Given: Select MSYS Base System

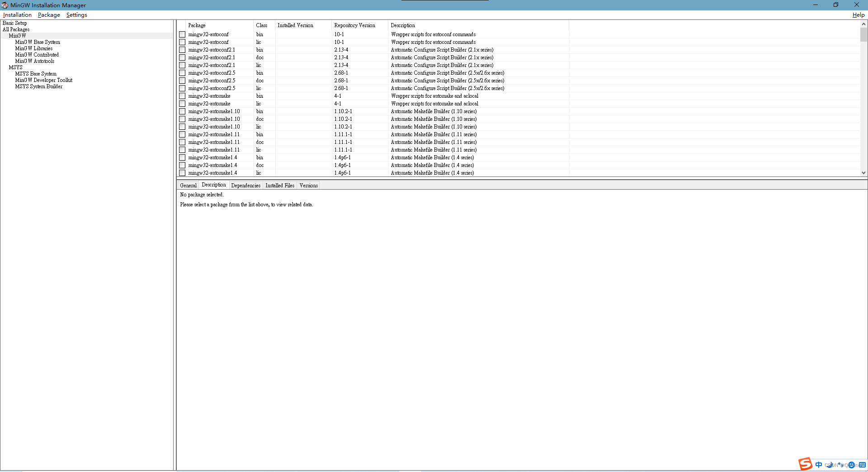Looking at the screenshot, I should click(x=36, y=74).
